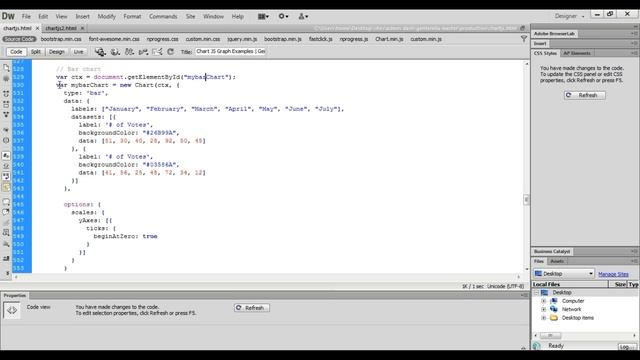Screen dimensions: 640x360
Task: Click the Dw application logo
Action: [8, 16]
